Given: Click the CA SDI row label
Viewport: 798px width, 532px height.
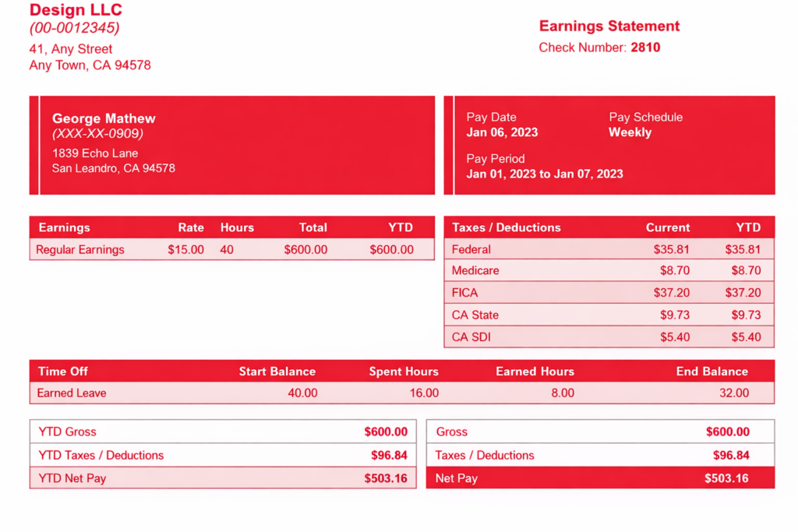Looking at the screenshot, I should click(x=471, y=337).
